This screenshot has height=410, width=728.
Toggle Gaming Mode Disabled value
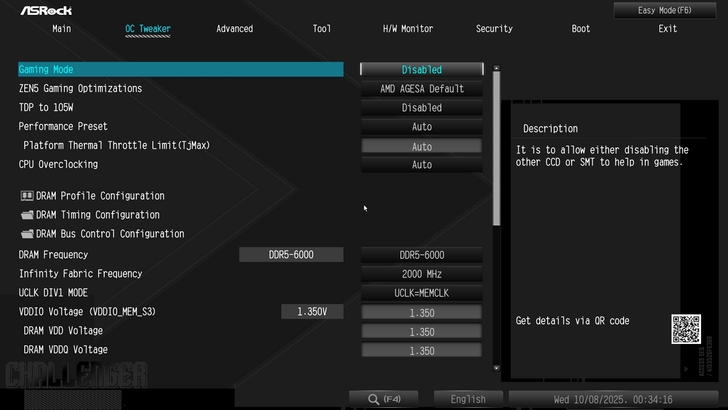click(421, 70)
